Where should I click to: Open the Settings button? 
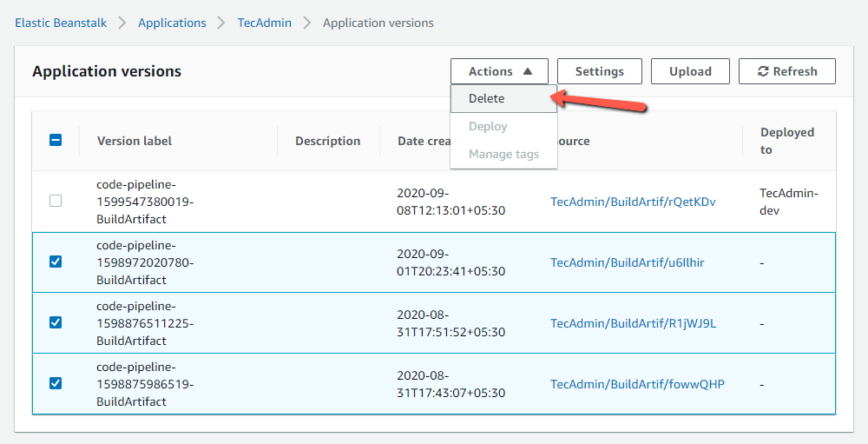pos(600,71)
